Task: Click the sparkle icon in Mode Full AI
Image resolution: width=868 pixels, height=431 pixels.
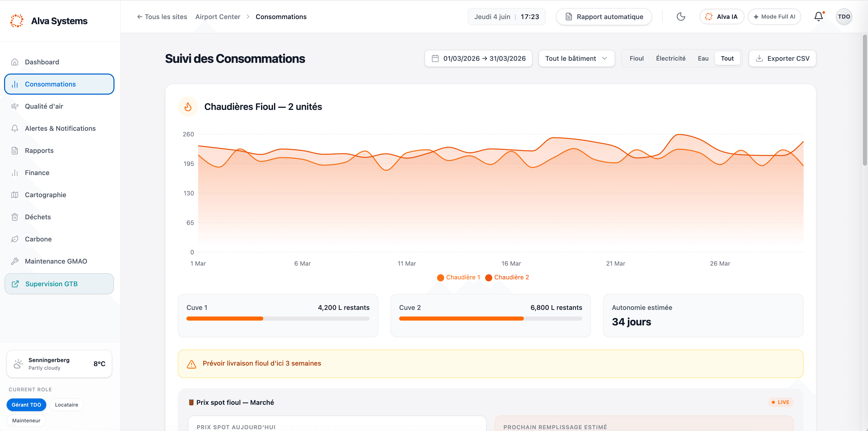Action: 756,17
